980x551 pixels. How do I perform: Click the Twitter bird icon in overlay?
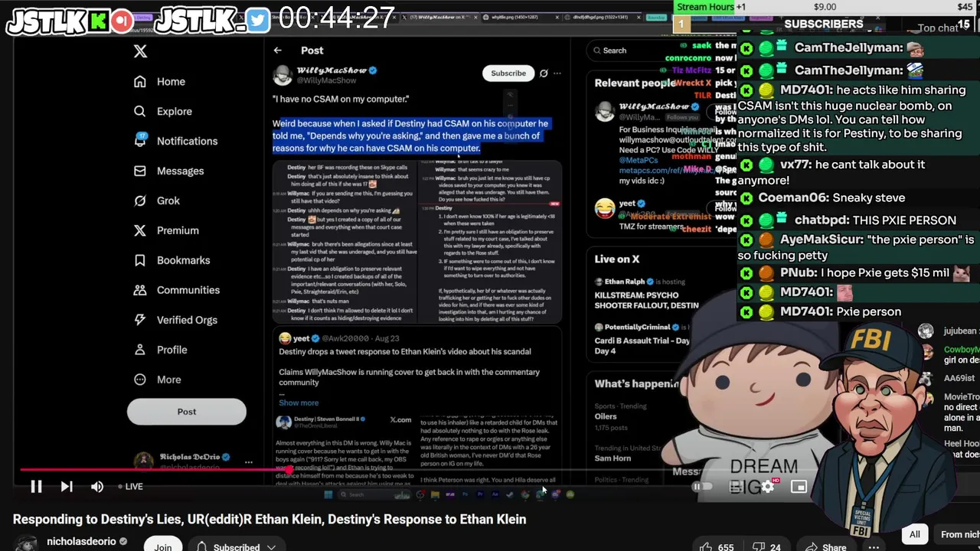pos(258,21)
